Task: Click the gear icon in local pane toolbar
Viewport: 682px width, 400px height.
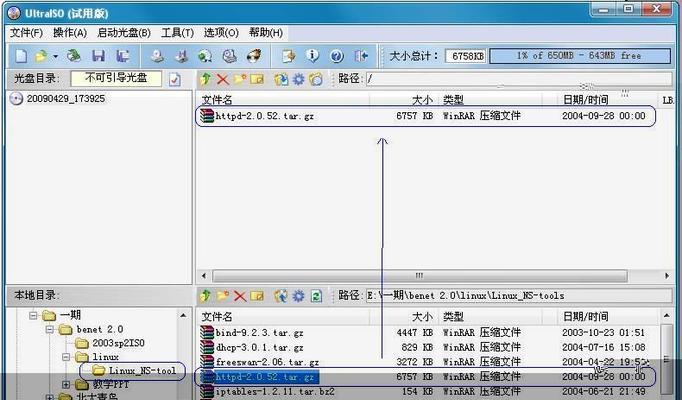Action: point(298,296)
